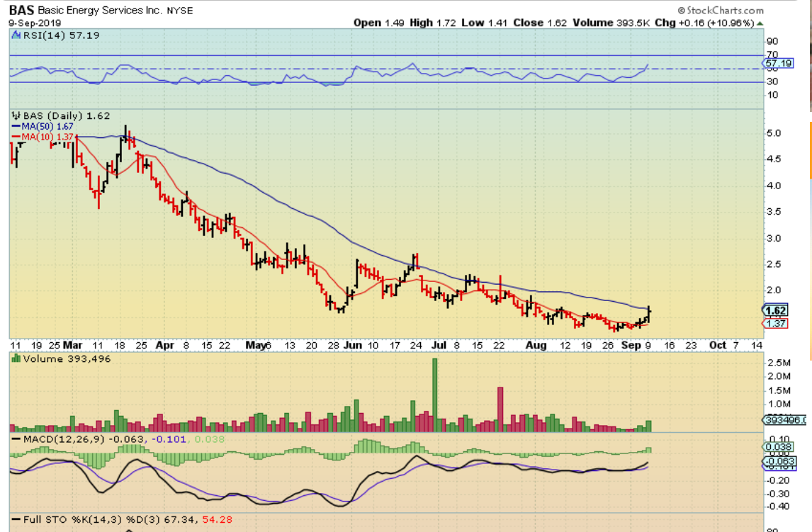
Task: Click the 57.19 RSI value tag on right axis
Action: [x=778, y=63]
